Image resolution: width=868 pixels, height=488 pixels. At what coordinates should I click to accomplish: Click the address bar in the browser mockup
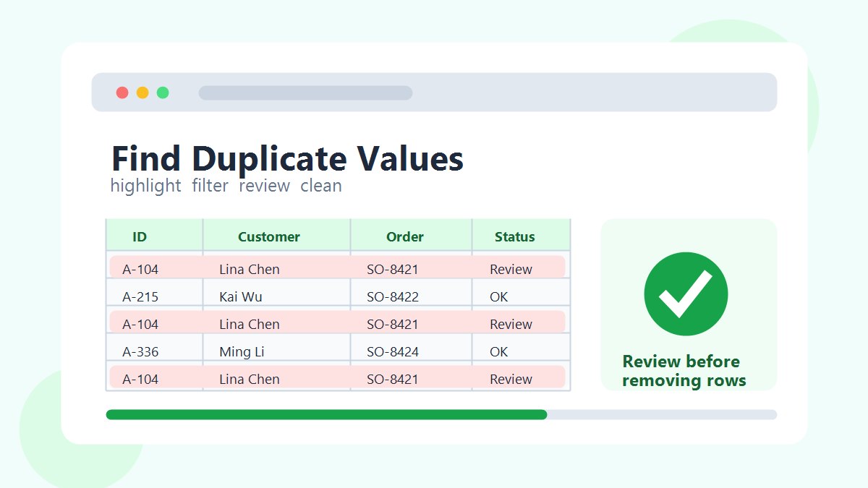pyautogui.click(x=305, y=93)
